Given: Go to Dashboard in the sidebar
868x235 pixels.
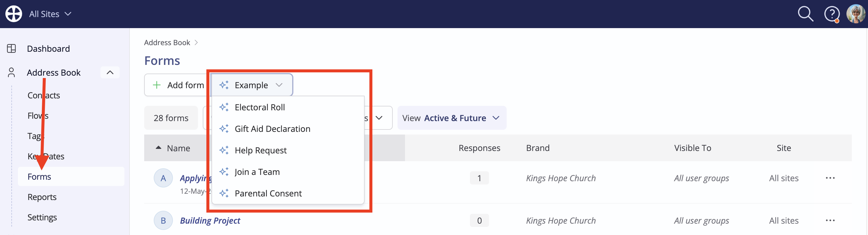Looking at the screenshot, I should pyautogui.click(x=48, y=48).
